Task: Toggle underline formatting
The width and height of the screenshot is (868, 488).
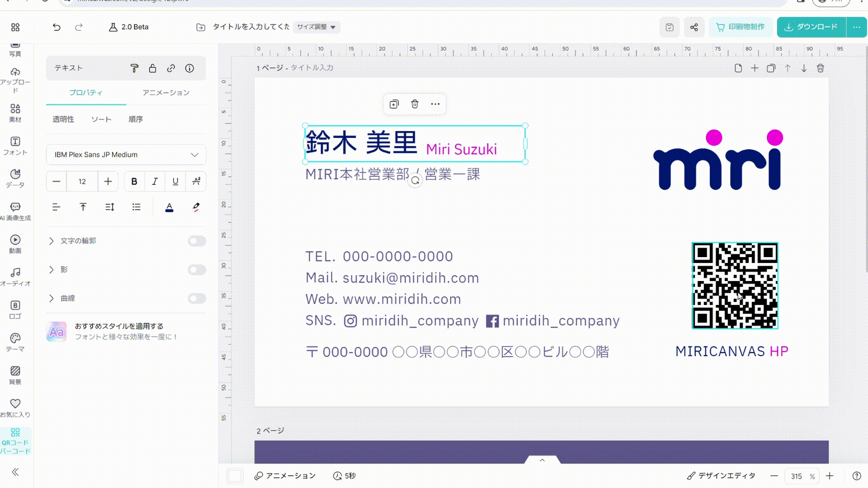Action: pyautogui.click(x=175, y=181)
